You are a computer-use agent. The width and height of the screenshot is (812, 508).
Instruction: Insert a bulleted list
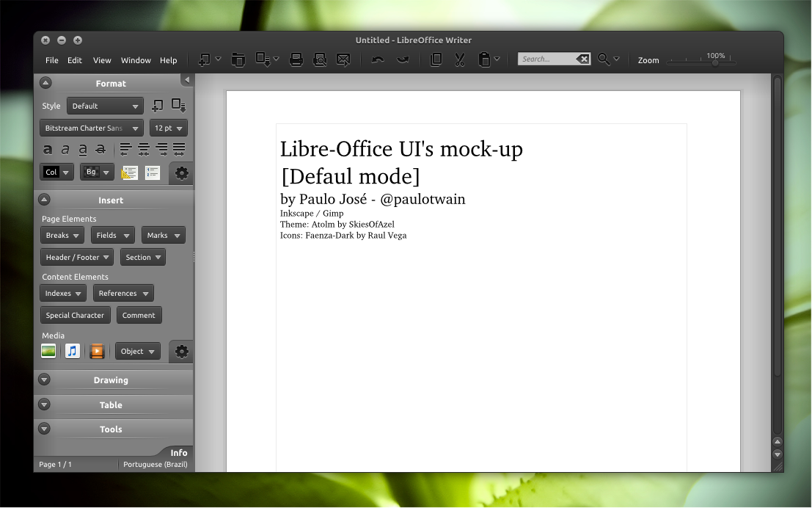[x=129, y=173]
